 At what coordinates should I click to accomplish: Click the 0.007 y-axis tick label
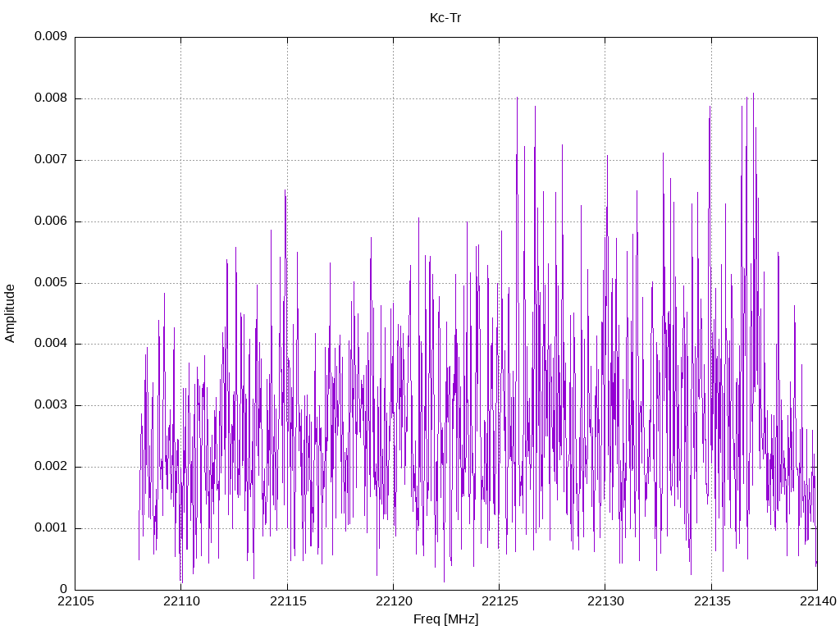50,160
